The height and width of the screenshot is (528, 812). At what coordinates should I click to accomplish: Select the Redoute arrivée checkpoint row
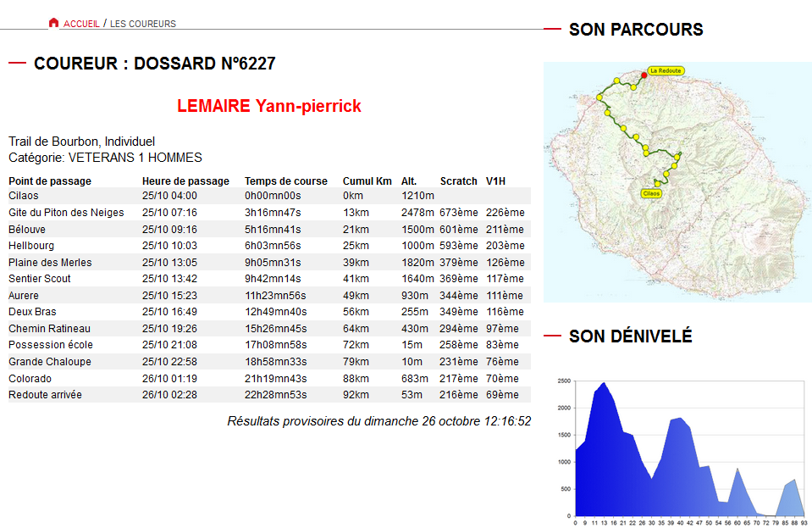pyautogui.click(x=45, y=395)
